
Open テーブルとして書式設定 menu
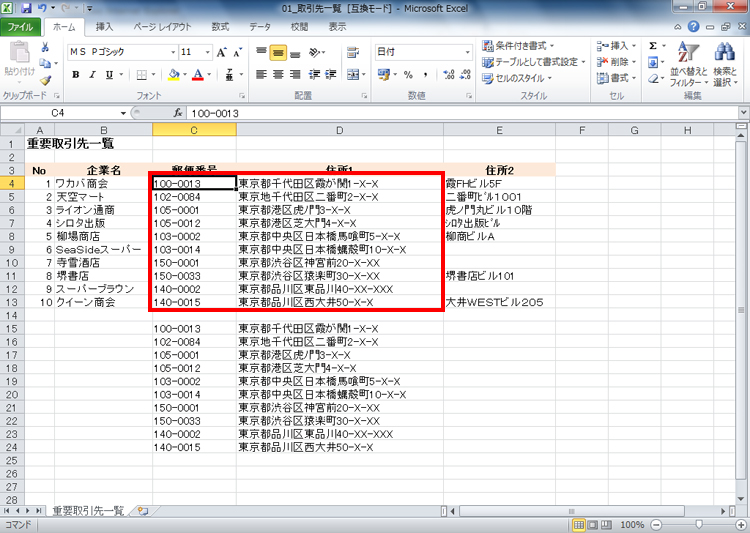534,62
